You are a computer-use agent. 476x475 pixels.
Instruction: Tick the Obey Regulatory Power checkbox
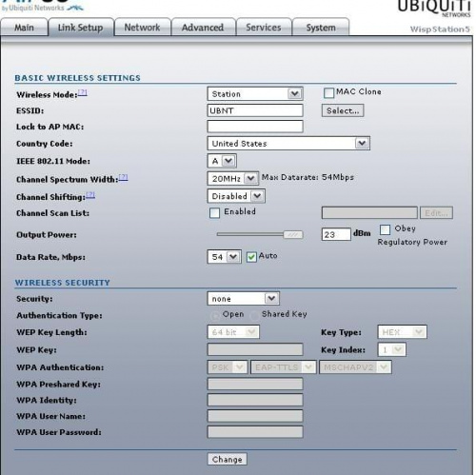coord(385,229)
